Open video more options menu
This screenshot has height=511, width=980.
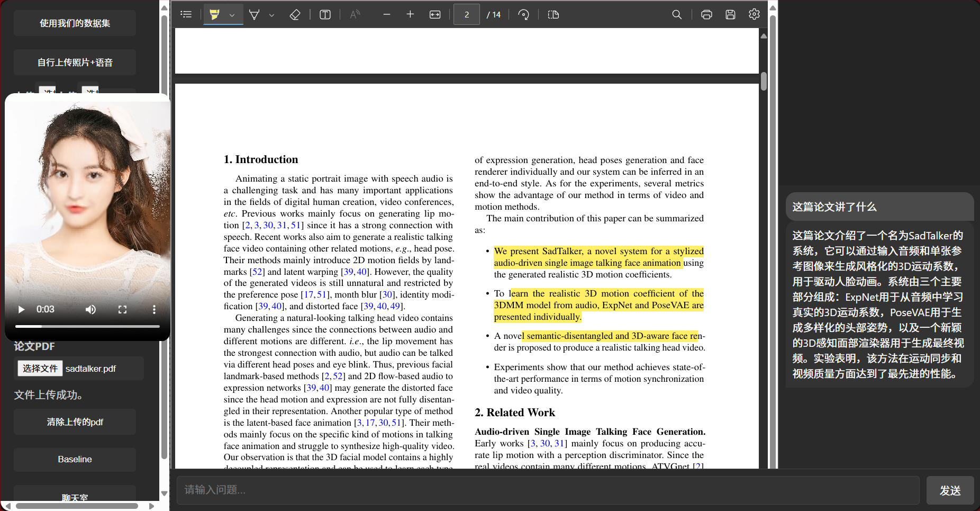point(154,309)
